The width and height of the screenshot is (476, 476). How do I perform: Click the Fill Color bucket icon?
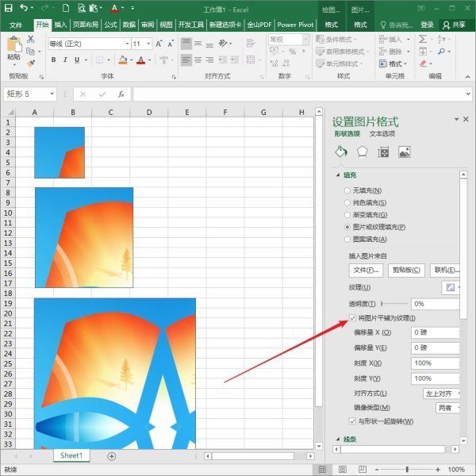(x=123, y=59)
